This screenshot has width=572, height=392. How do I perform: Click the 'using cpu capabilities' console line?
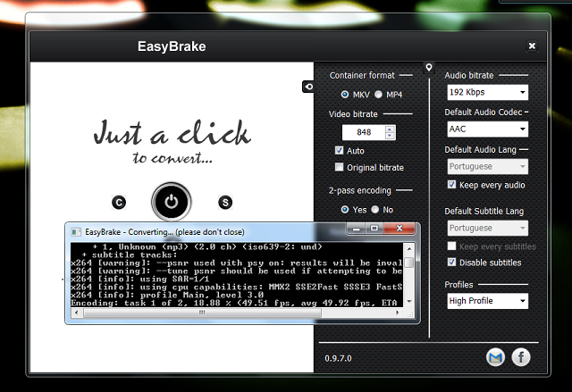click(236, 287)
